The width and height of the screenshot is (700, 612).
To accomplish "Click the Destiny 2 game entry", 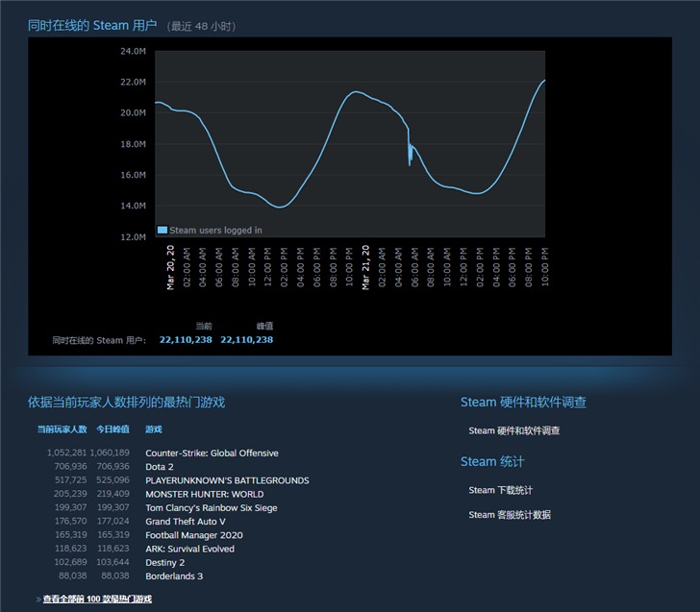I will point(164,562).
